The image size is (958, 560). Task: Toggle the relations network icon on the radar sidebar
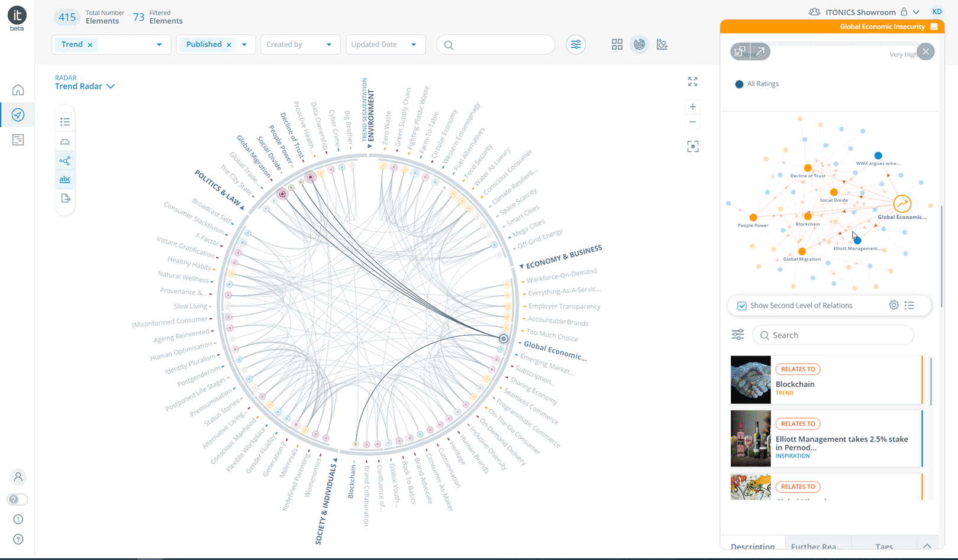65,160
